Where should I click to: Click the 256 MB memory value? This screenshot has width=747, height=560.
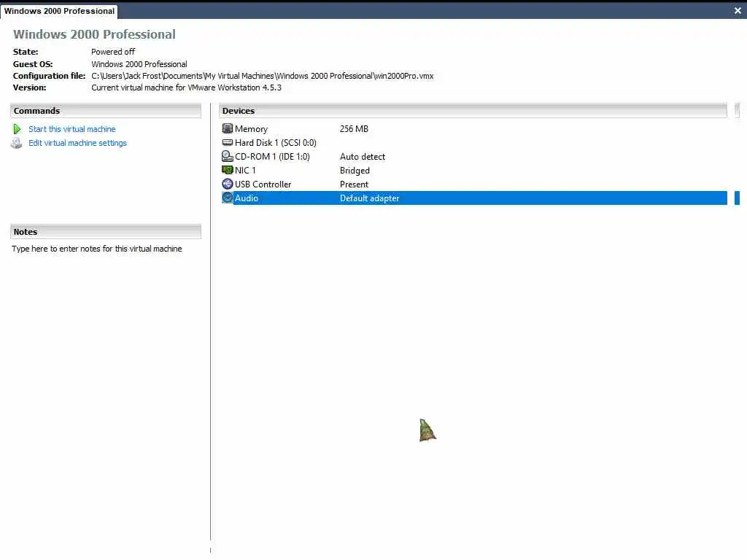coord(354,129)
